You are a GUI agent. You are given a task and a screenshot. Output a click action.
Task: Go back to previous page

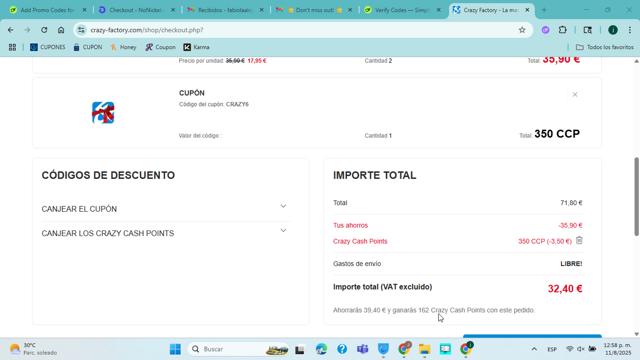(11, 30)
